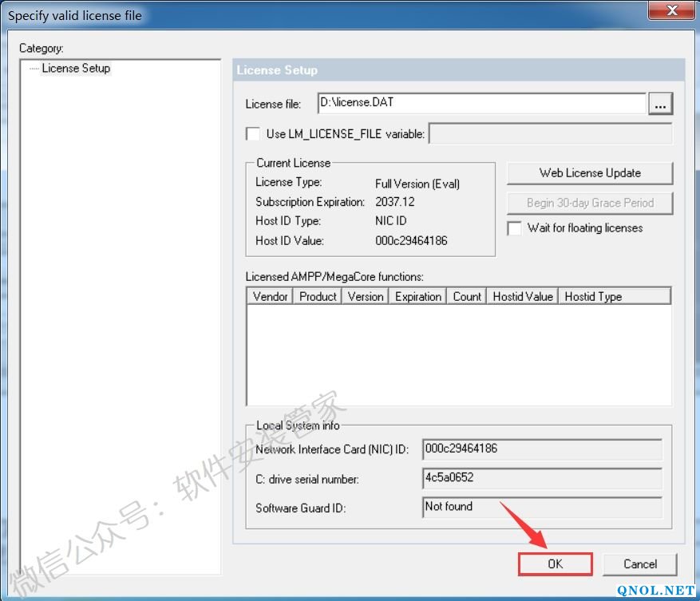700x601 pixels.
Task: Select License Setup in the Category tree
Action: (x=76, y=69)
